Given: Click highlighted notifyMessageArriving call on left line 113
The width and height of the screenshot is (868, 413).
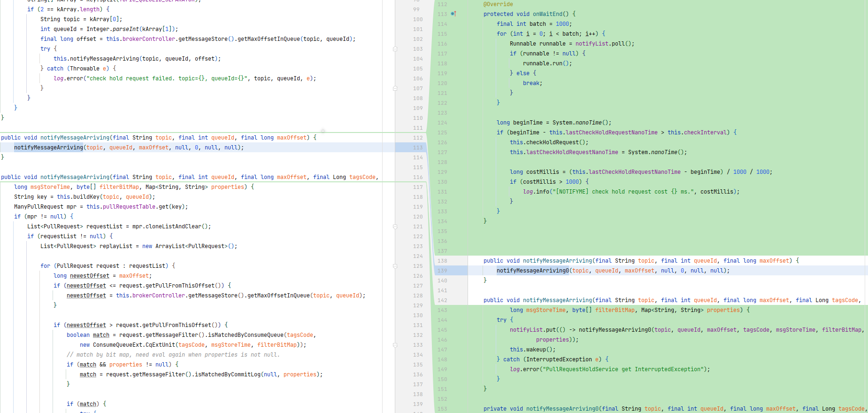Looking at the screenshot, I should coord(48,148).
